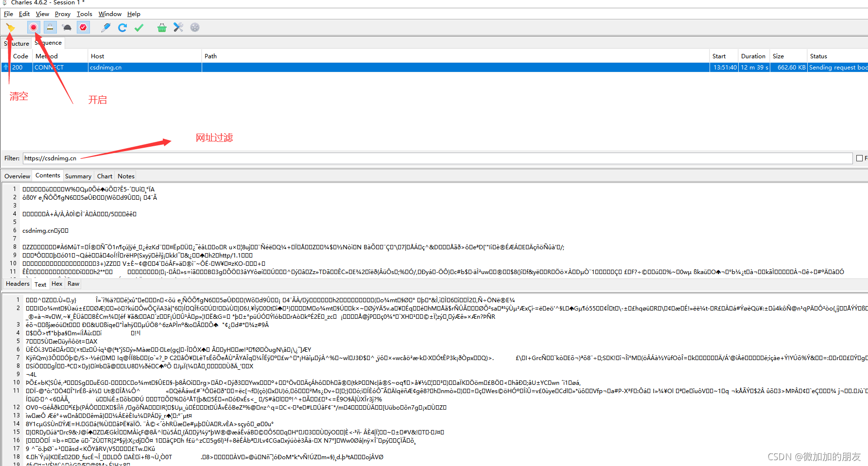
Task: Validate with the green checkmark icon
Action: point(139,28)
